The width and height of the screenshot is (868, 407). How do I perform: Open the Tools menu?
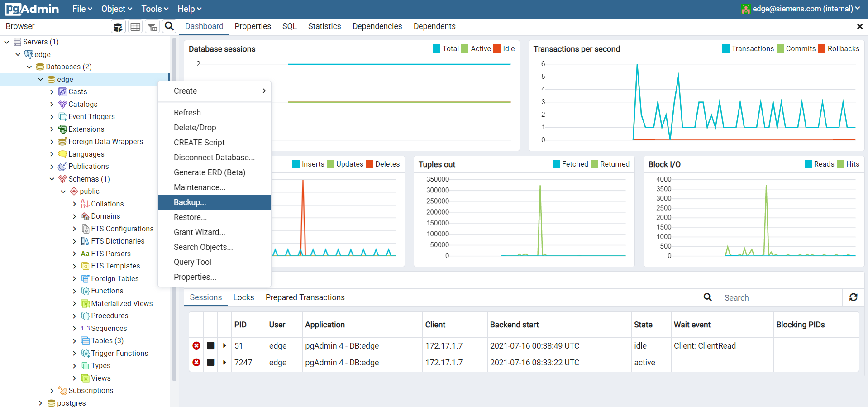tap(155, 9)
